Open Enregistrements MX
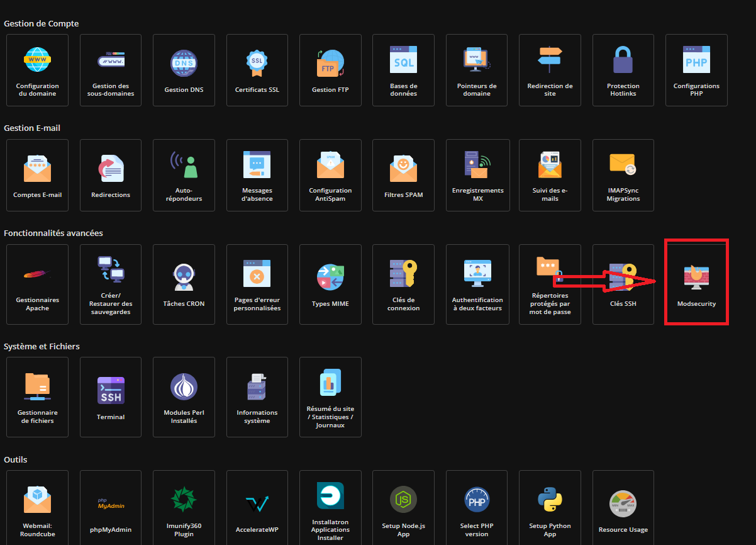756x545 pixels. [477, 175]
